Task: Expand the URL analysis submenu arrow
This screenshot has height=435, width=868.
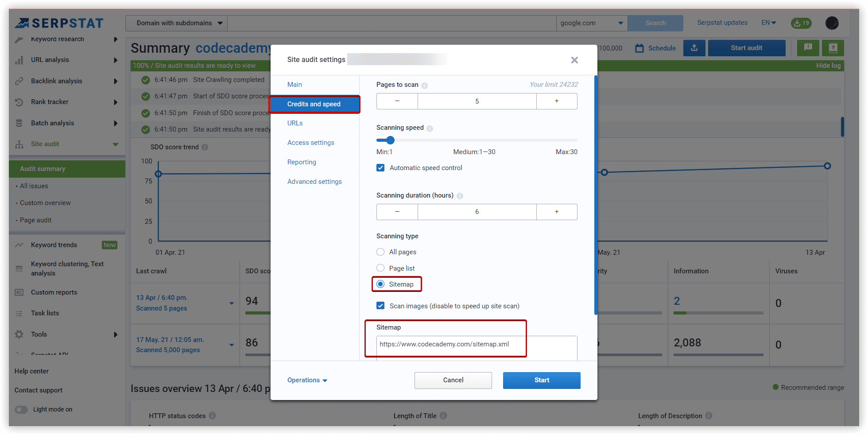Action: (x=116, y=60)
